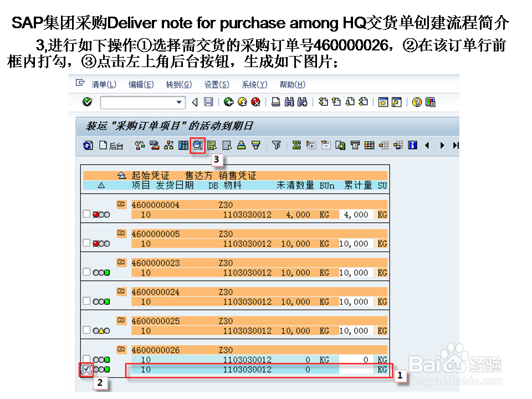Click the green Enter checkmark icon
Screen dimensions: 532x399
point(87,102)
